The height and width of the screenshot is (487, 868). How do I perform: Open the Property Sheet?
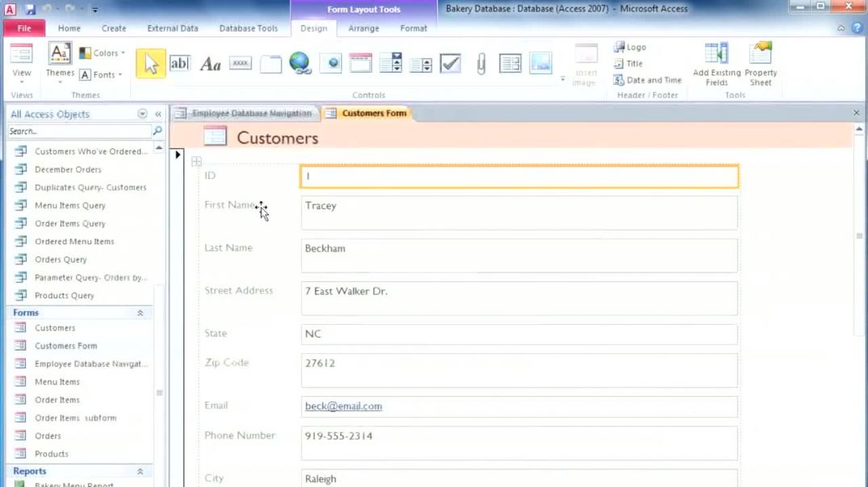761,65
